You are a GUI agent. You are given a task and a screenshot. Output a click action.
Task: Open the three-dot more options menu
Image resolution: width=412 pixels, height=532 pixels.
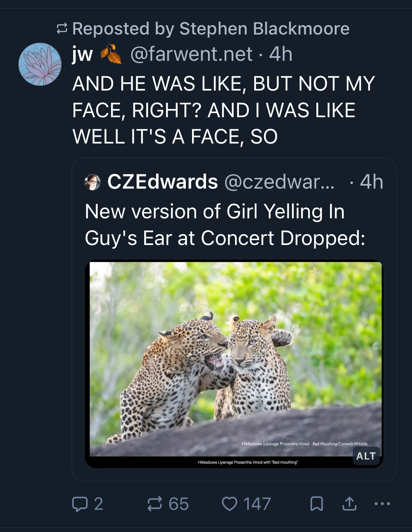tap(382, 504)
